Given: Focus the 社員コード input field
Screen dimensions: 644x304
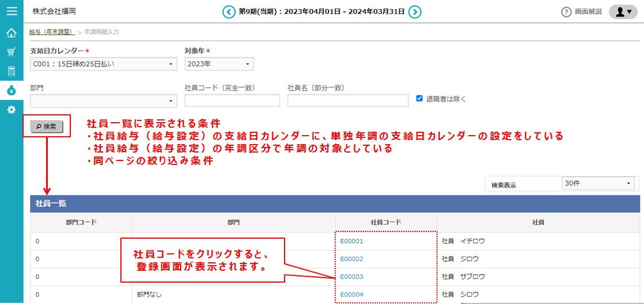Looking at the screenshot, I should [x=232, y=101].
